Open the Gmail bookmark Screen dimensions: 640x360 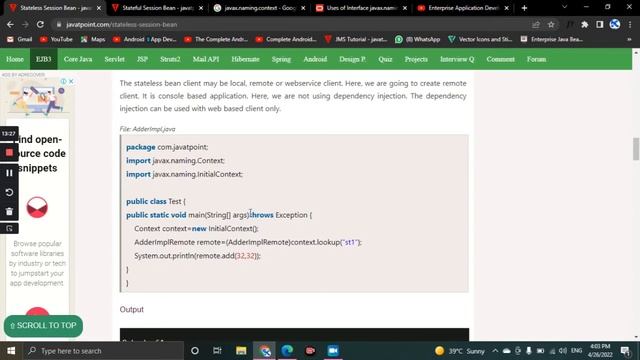click(20, 39)
